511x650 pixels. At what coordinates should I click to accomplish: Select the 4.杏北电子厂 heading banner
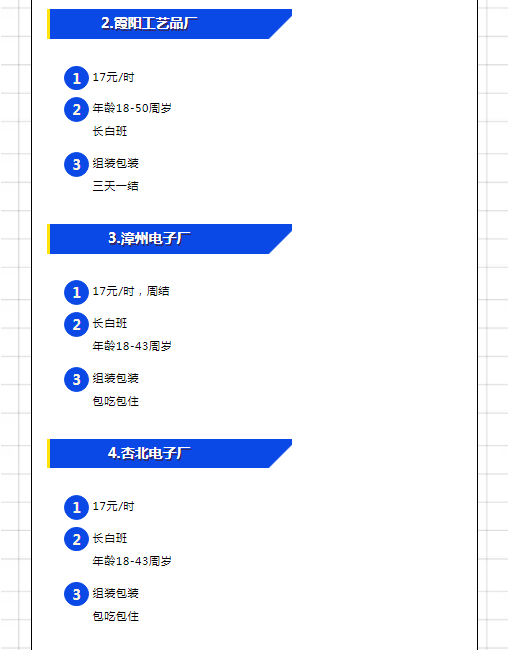170,454
